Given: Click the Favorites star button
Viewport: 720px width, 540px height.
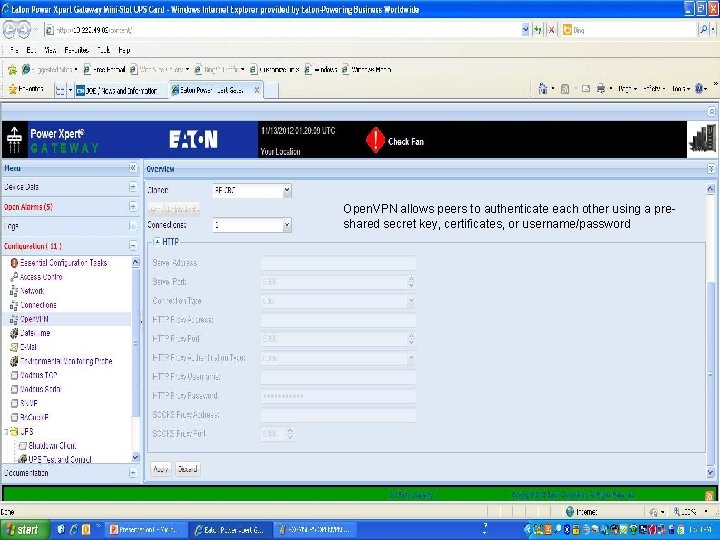Looking at the screenshot, I should [26, 89].
